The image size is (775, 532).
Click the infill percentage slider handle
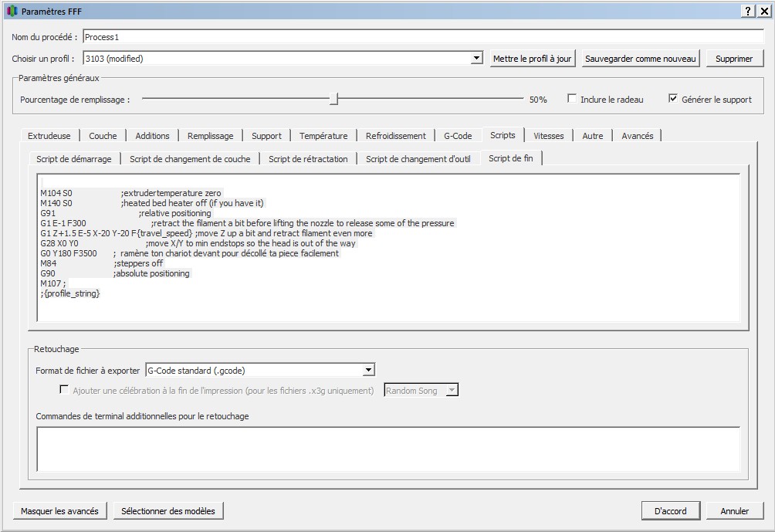point(333,99)
